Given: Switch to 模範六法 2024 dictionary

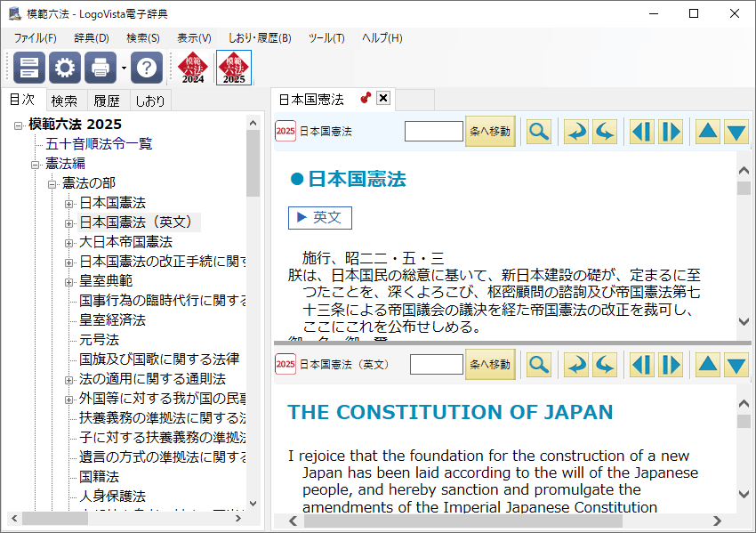Looking at the screenshot, I should click(x=193, y=68).
